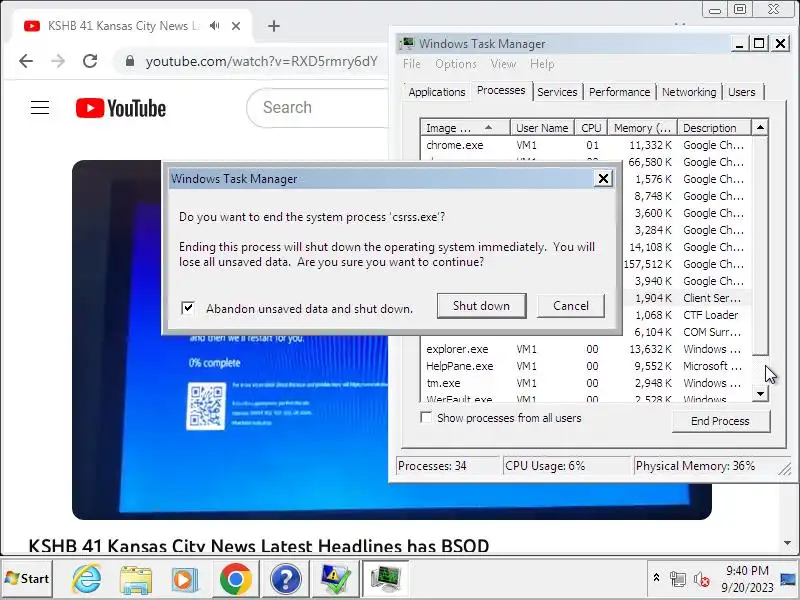The image size is (800, 600).
Task: Click the YouTube logo
Action: click(120, 108)
